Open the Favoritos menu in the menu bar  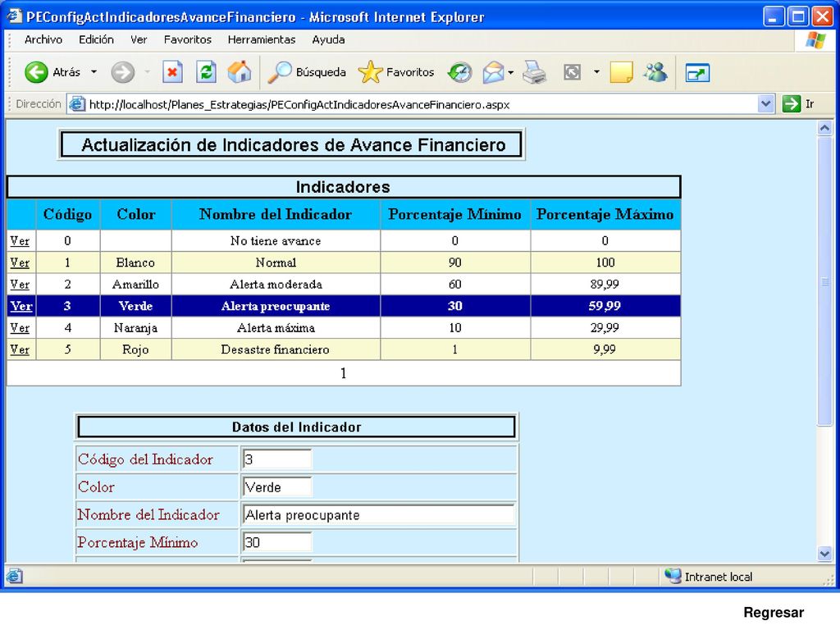tap(188, 39)
